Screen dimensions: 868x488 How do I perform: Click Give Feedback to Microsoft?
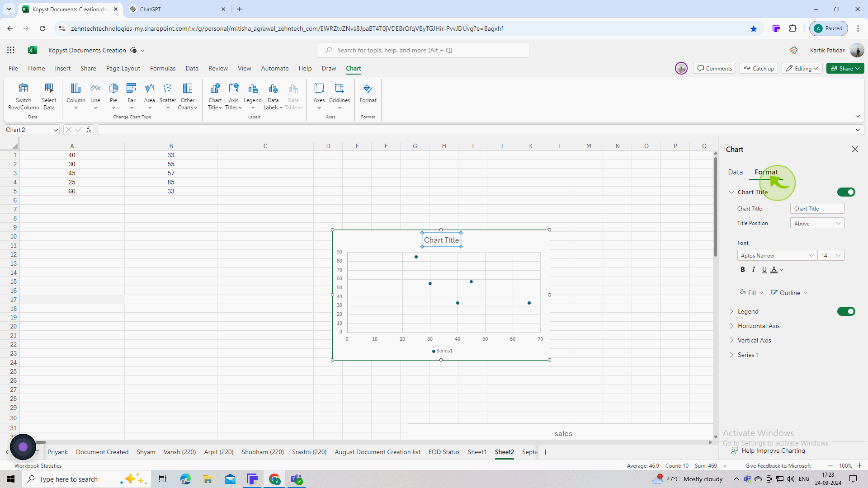[778, 465]
